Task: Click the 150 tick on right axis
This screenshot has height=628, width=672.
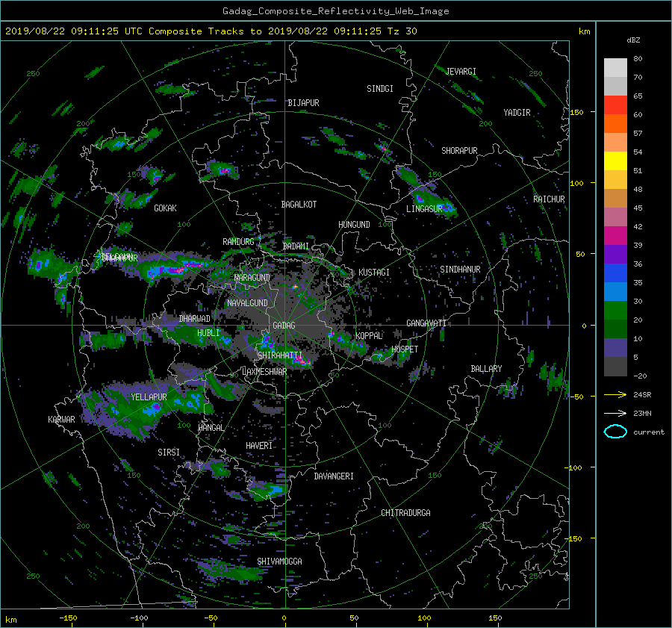Action: [577, 112]
